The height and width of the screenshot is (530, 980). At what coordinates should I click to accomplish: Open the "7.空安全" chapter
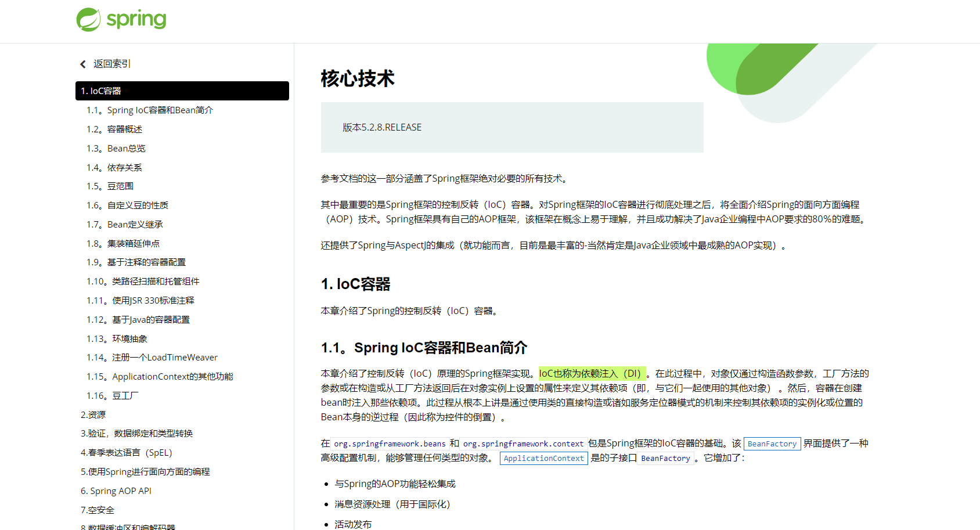pos(97,510)
